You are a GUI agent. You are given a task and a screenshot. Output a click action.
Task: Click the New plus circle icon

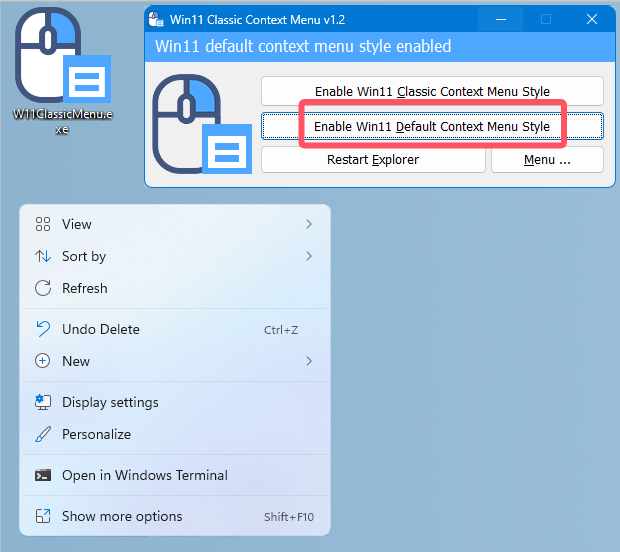(43, 361)
